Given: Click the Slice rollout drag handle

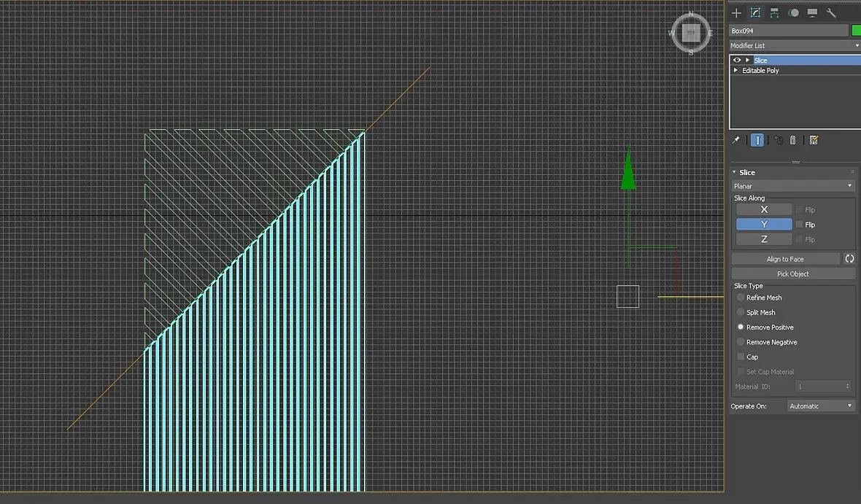Looking at the screenshot, I should 852,172.
